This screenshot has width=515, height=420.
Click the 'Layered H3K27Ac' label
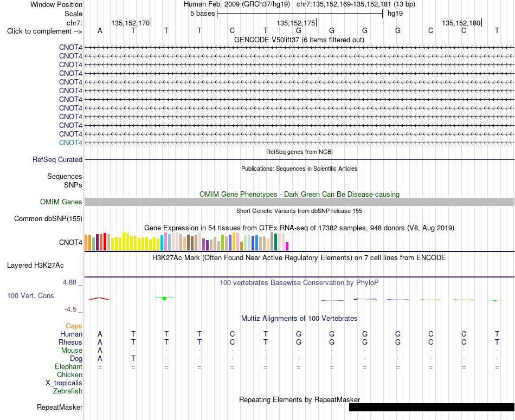(x=35, y=266)
